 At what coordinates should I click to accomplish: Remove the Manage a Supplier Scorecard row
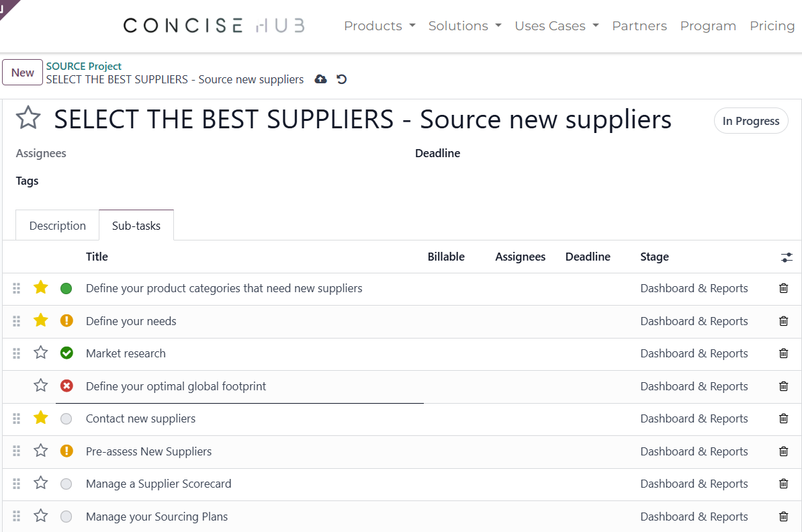click(783, 484)
